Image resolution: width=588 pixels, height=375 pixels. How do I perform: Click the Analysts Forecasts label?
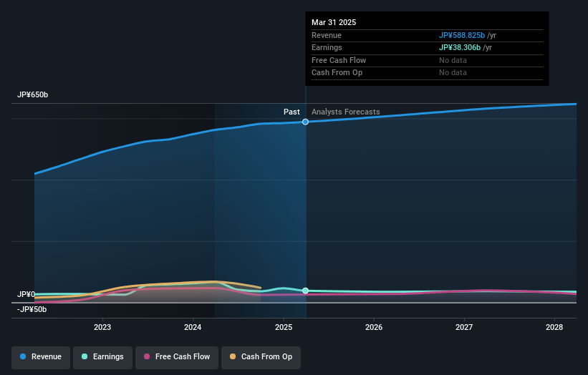[346, 112]
